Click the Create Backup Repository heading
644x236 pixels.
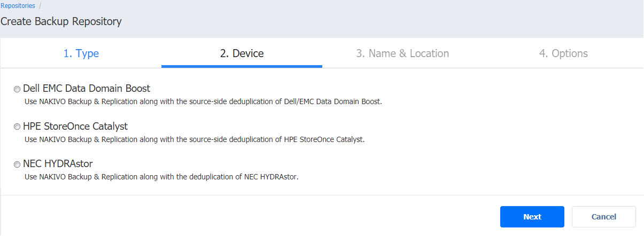[x=61, y=22]
